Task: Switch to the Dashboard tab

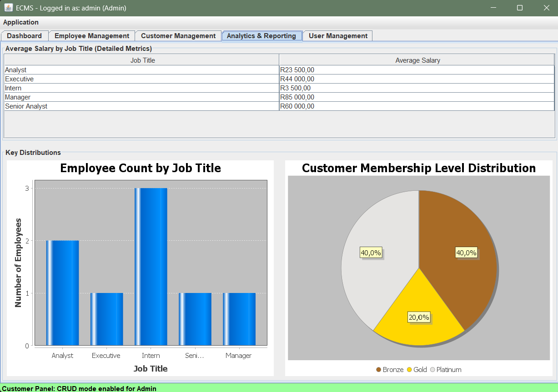Action: [x=25, y=35]
